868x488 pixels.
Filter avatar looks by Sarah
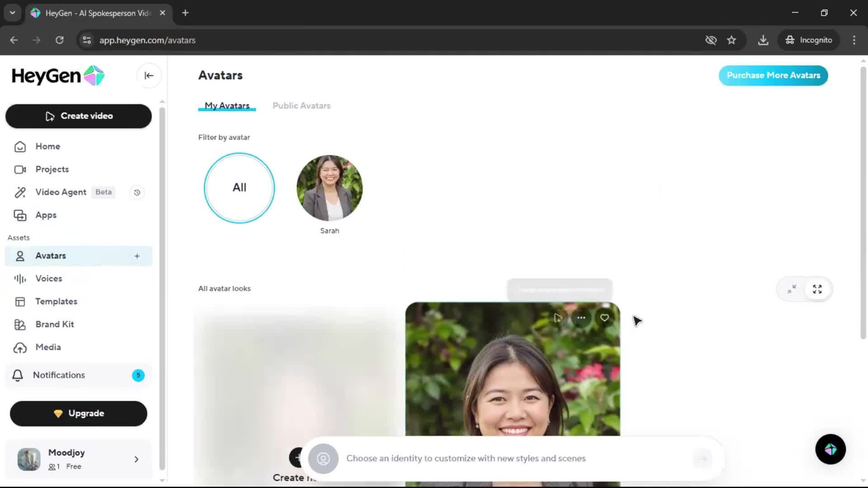point(329,188)
